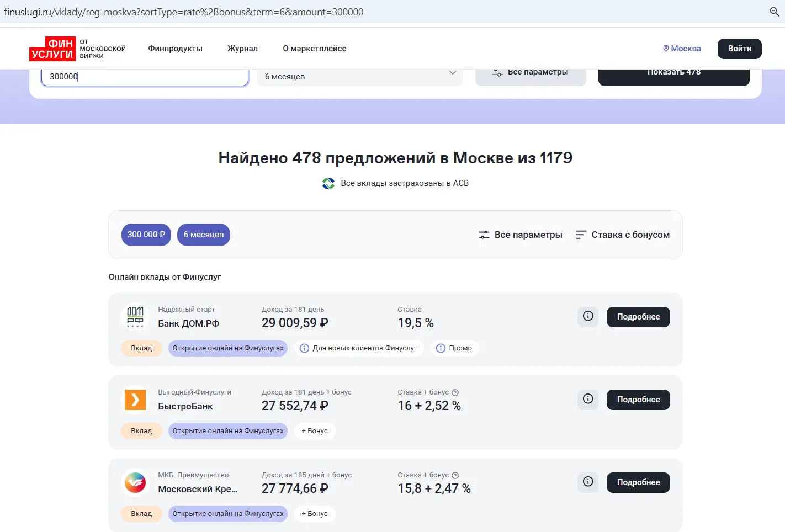
Task: Click Подробнее for Банк ДОМ.РФ
Action: [638, 317]
